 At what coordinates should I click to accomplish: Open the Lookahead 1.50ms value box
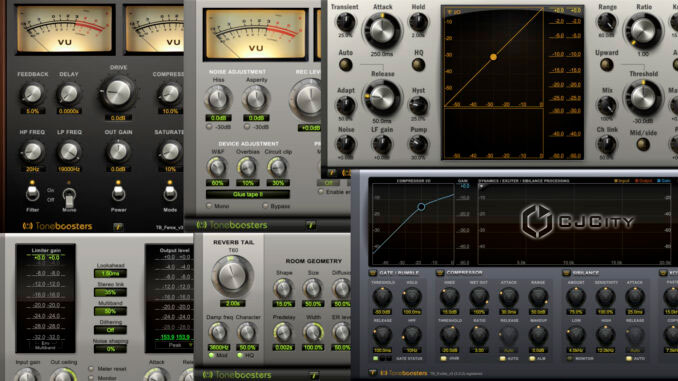click(x=110, y=273)
